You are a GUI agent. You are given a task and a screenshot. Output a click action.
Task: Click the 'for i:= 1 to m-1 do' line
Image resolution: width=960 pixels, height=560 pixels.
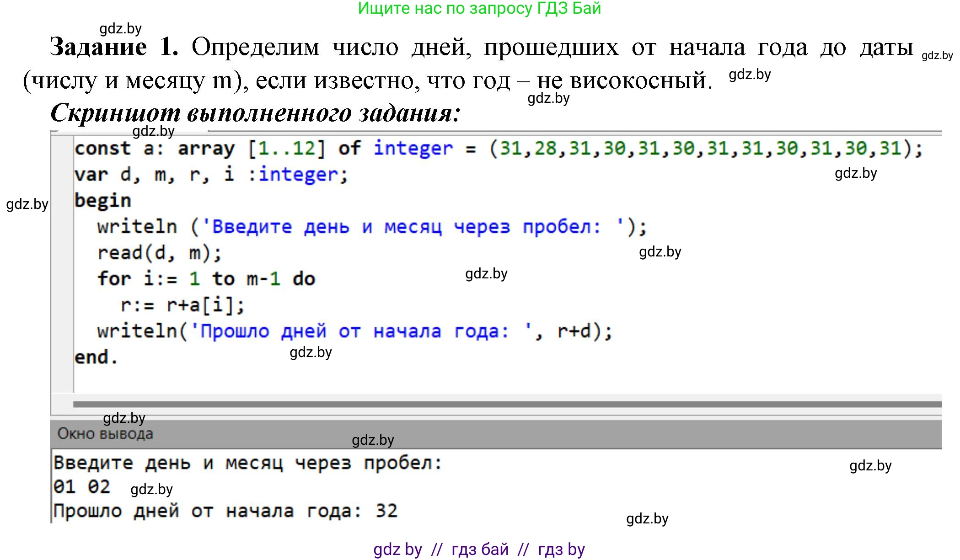pos(206,279)
